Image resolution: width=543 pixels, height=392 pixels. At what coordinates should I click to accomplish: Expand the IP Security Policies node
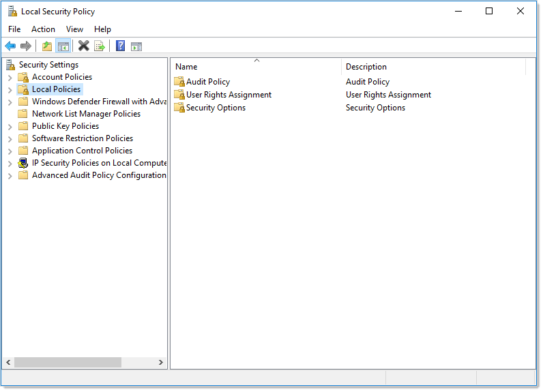10,164
